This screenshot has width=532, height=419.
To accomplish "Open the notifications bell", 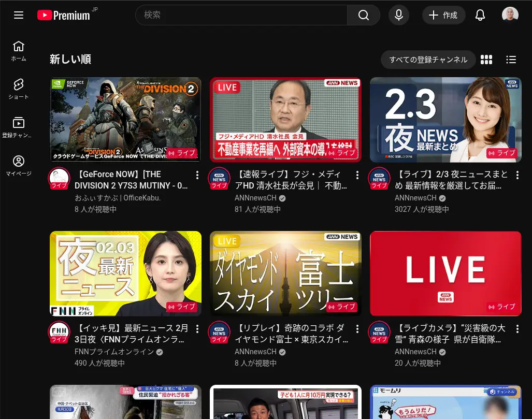I will click(480, 15).
